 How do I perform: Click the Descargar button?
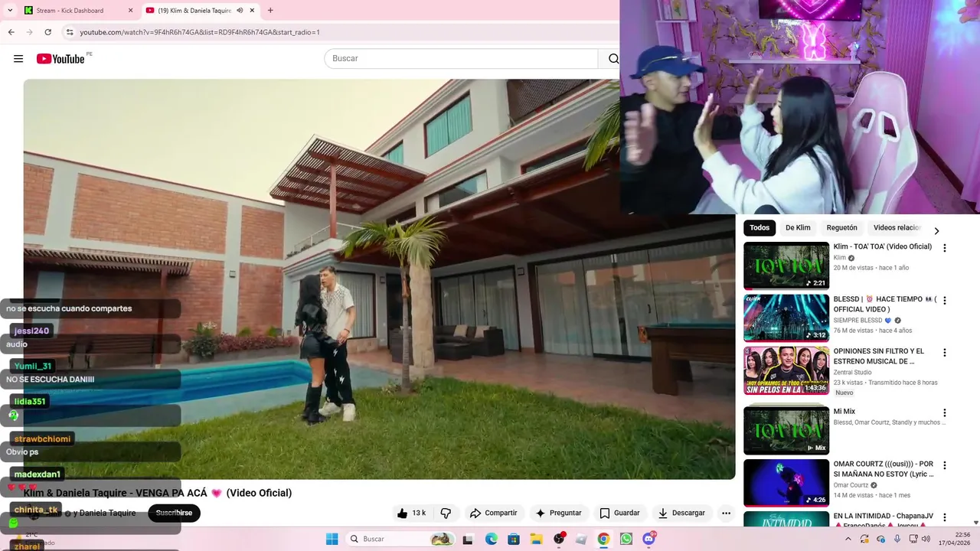(681, 513)
